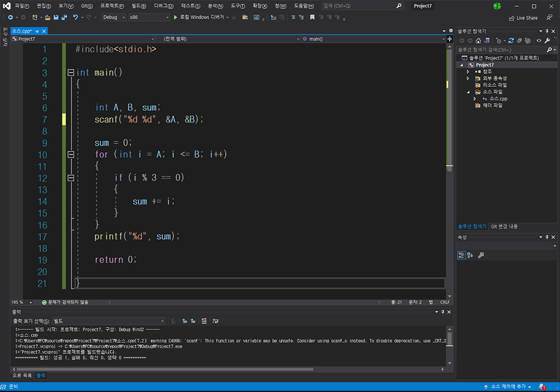Click the view code icon in Solution Explorer
This screenshot has height=392, width=560.
[539, 41]
